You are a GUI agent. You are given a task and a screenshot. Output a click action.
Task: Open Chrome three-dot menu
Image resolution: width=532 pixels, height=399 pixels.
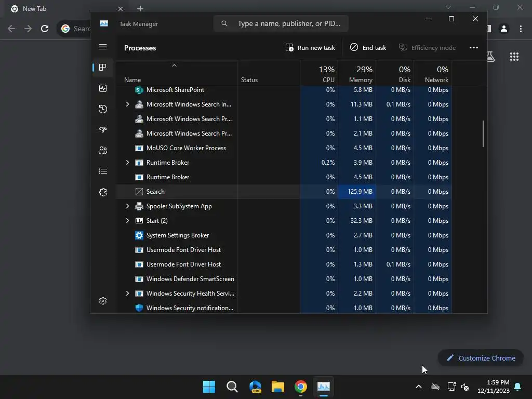point(521,29)
